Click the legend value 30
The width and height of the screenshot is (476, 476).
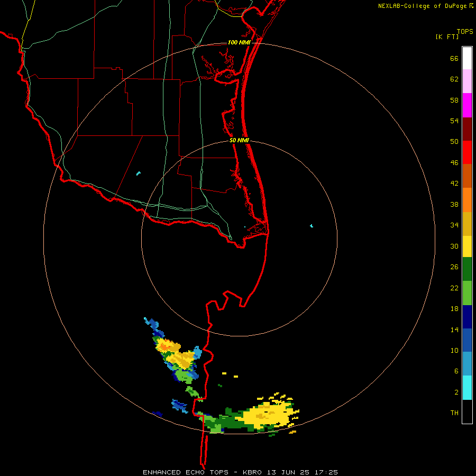click(x=454, y=246)
